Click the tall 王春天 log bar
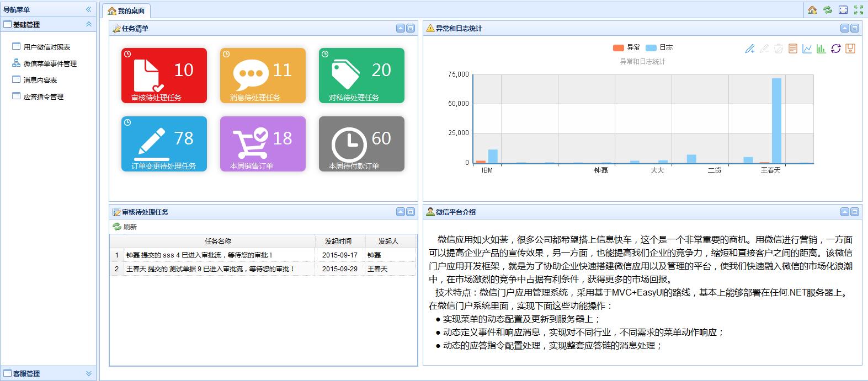Image resolution: width=868 pixels, height=381 pixels. [x=776, y=121]
